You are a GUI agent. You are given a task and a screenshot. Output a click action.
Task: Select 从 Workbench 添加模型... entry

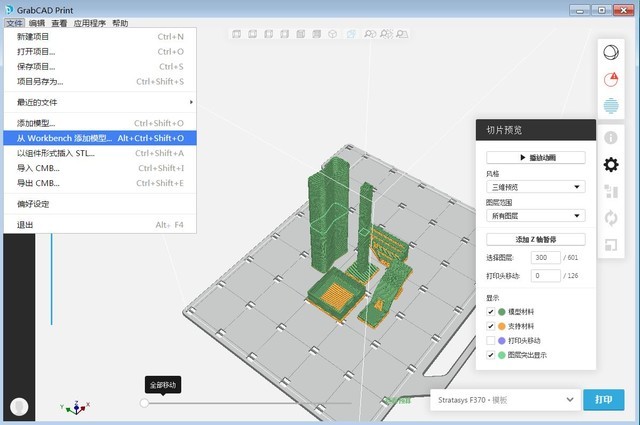tap(100, 138)
